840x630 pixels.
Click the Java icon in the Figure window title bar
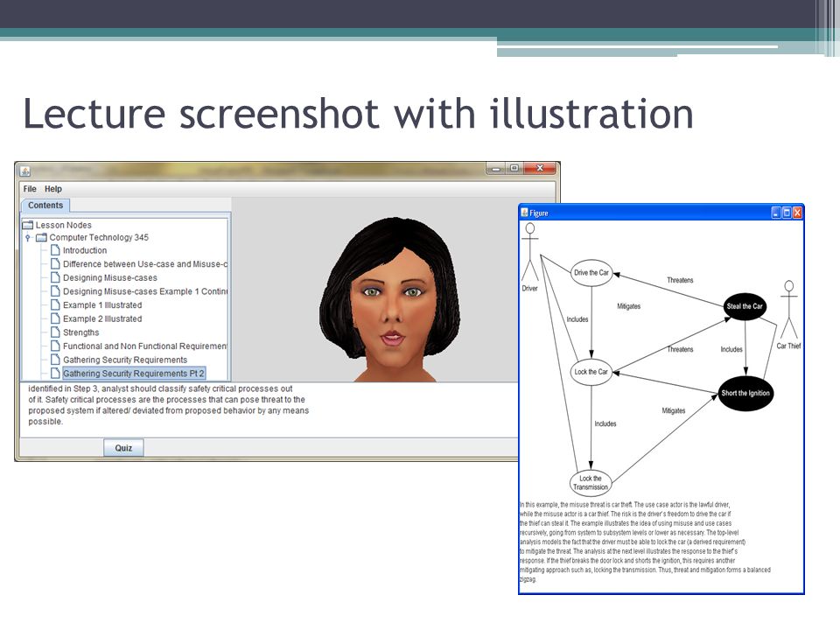pyautogui.click(x=524, y=213)
